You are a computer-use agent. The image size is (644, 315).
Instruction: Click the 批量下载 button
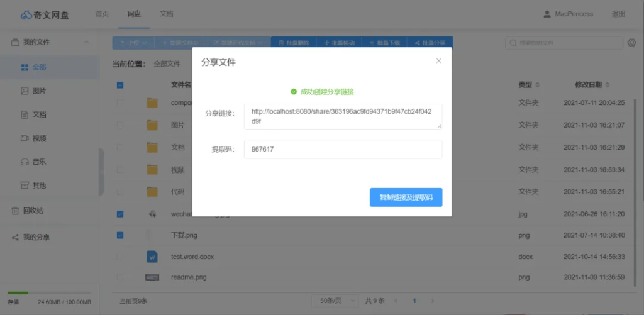384,43
